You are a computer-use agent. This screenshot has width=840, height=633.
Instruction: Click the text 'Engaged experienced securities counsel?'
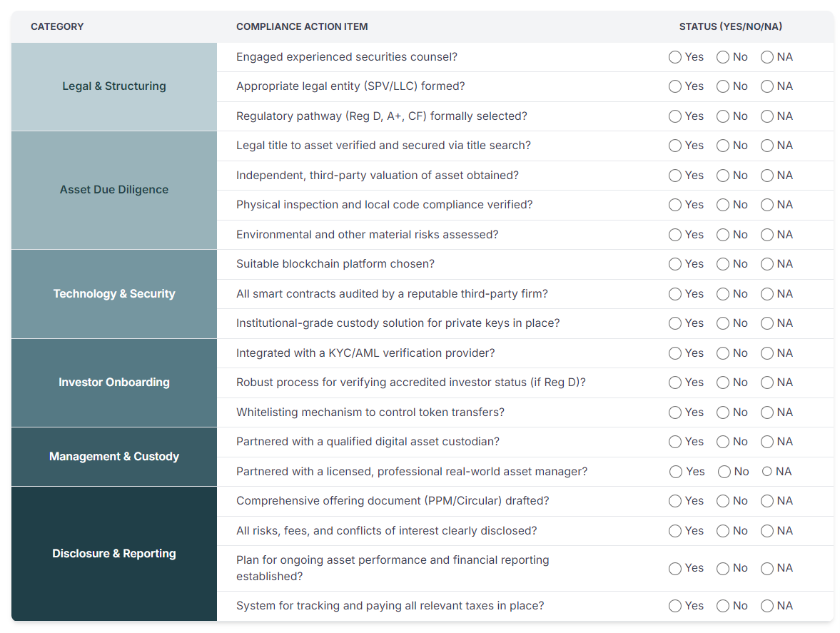coord(347,57)
